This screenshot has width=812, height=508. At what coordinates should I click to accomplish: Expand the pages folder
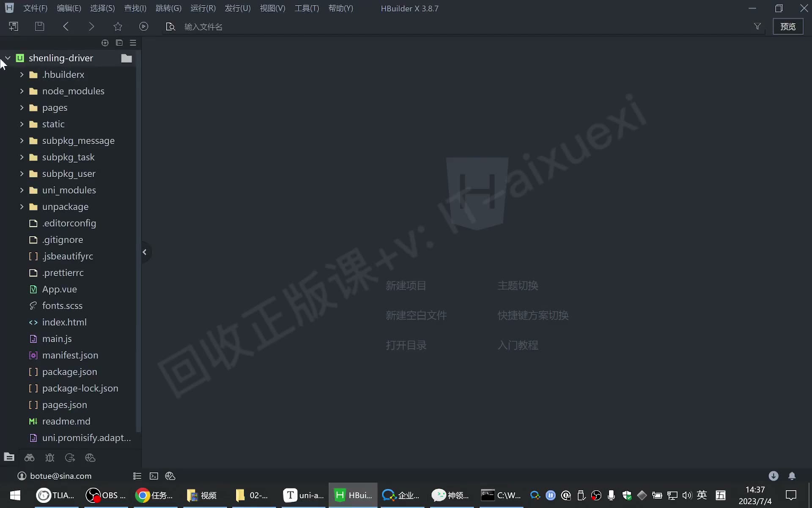pos(22,108)
